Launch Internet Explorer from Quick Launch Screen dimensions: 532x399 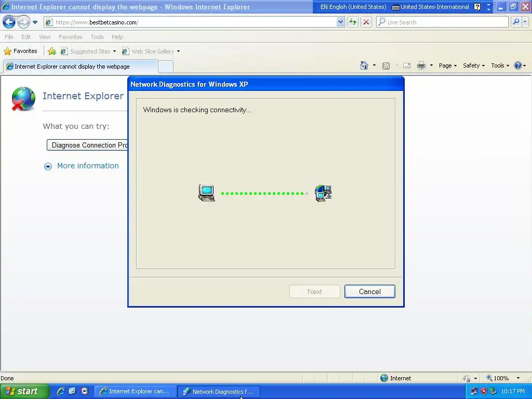pos(61,391)
